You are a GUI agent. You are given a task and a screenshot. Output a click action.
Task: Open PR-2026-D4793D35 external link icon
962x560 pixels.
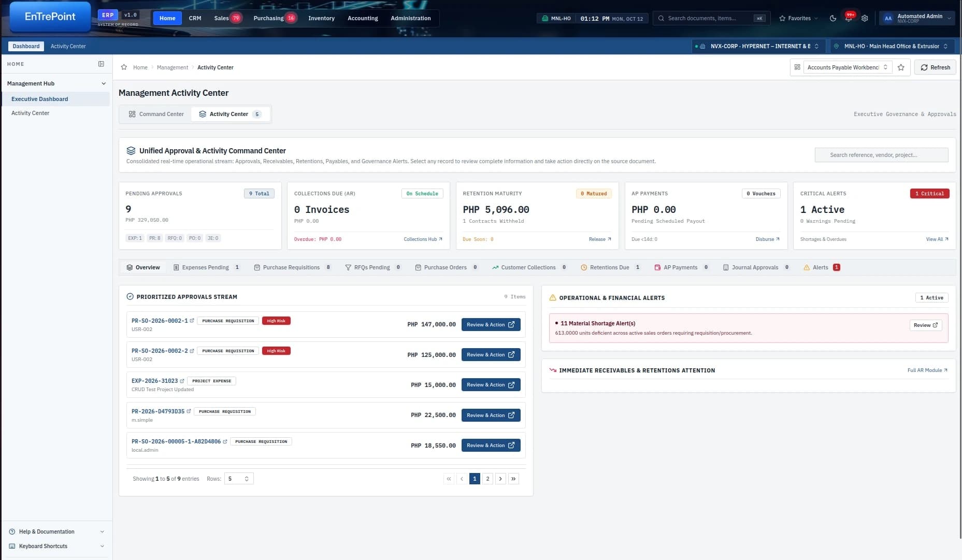tap(189, 411)
